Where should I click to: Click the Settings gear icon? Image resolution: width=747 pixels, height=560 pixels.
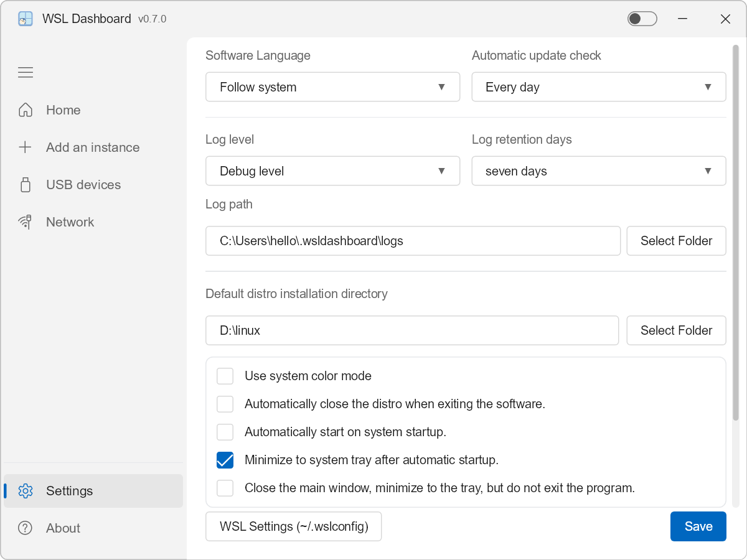(x=25, y=491)
